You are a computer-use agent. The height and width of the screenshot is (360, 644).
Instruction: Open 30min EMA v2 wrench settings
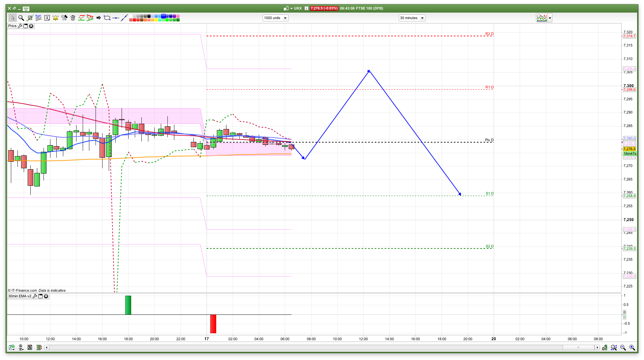tap(35, 296)
